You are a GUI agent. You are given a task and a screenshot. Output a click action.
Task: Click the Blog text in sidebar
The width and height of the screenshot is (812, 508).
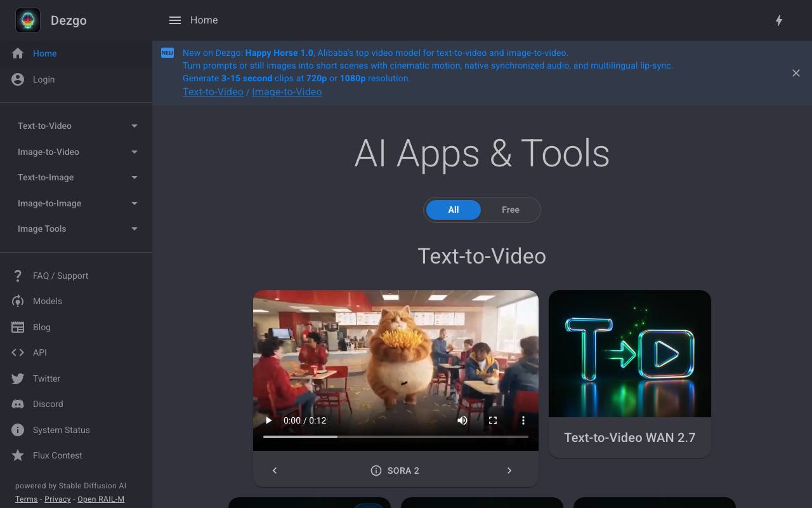[42, 327]
